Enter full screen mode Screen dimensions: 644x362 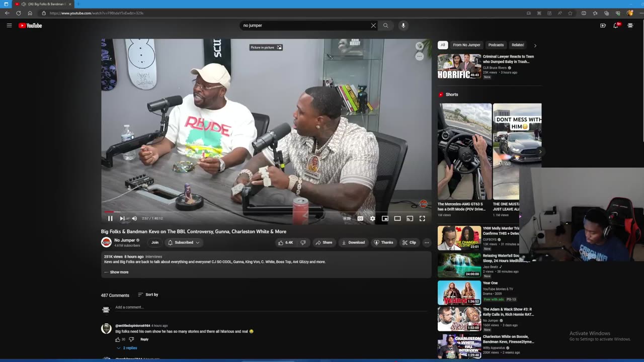coord(422,218)
